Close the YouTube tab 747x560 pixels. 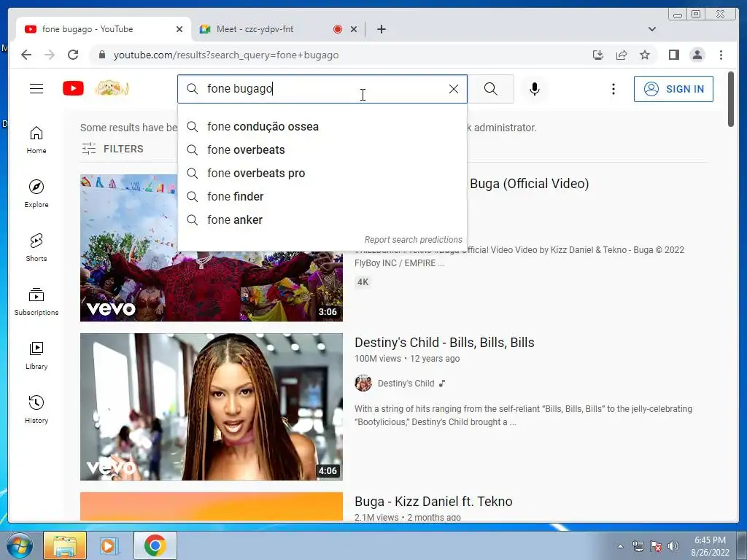pyautogui.click(x=179, y=29)
